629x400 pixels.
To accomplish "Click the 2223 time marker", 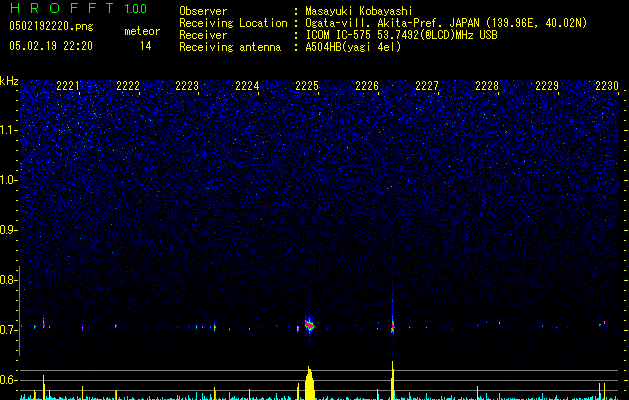I will pyautogui.click(x=187, y=86).
